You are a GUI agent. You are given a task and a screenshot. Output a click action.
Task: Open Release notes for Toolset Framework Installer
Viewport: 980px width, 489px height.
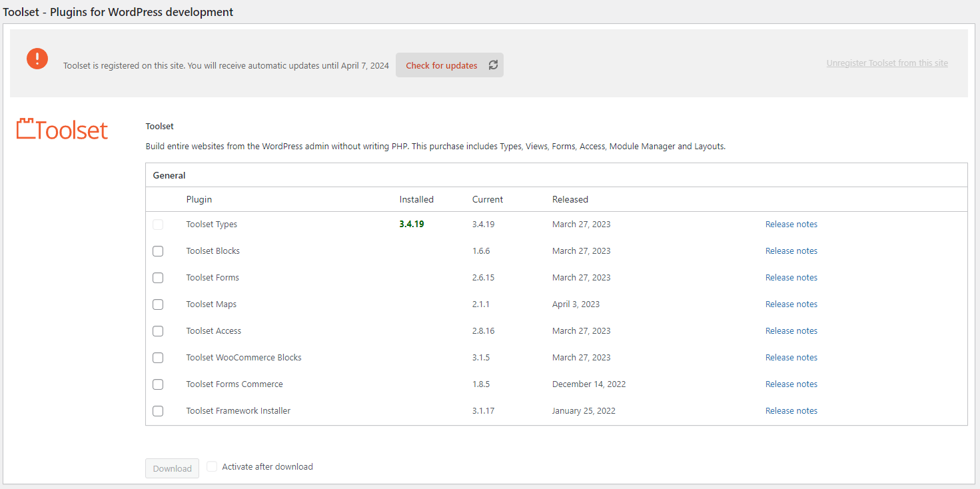coord(791,411)
